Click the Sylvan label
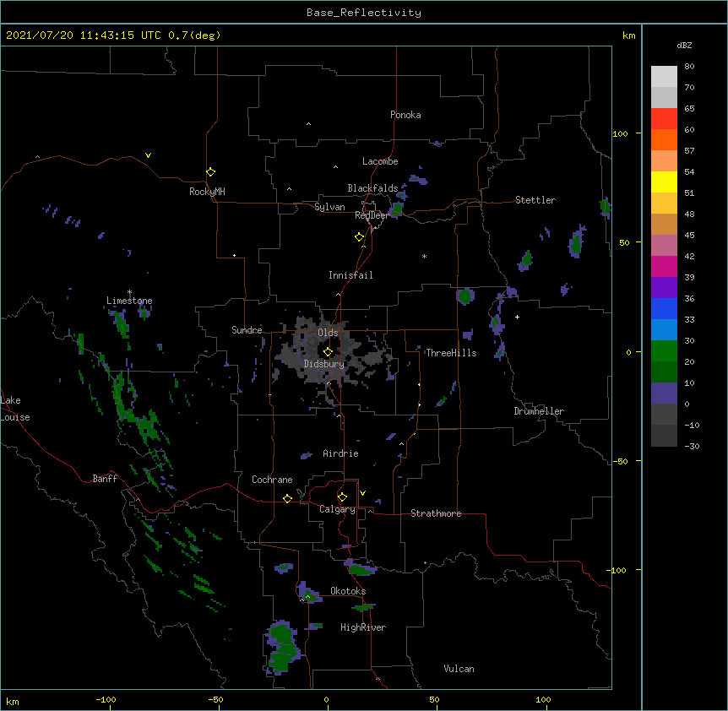Image resolution: width=728 pixels, height=711 pixels. 329,207
